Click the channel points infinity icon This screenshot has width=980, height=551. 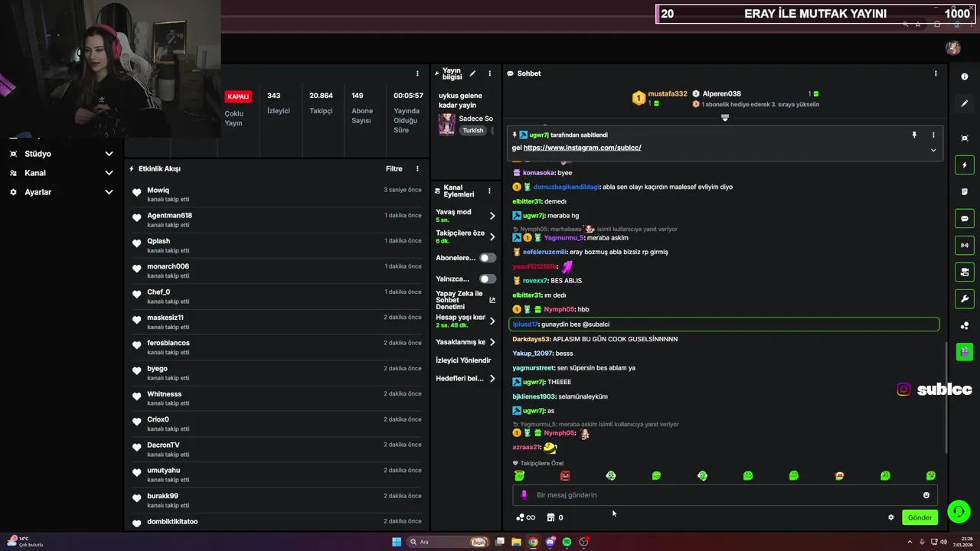525,517
